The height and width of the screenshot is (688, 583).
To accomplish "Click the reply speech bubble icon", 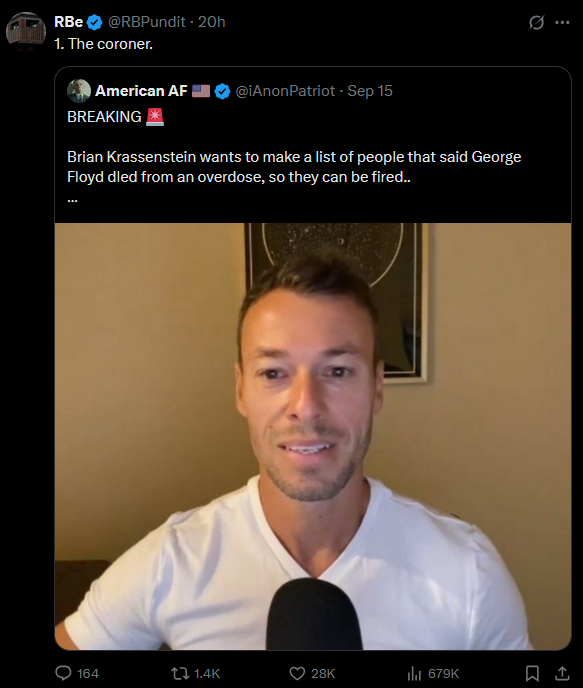I will click(x=63, y=673).
